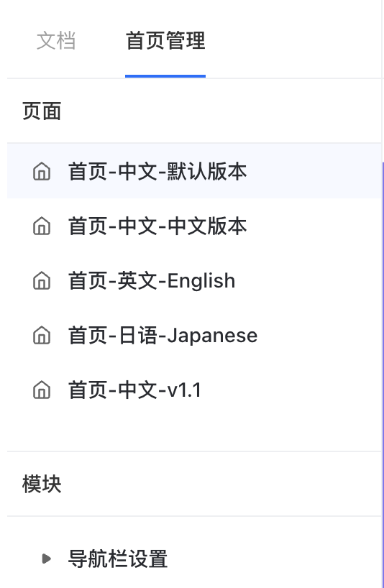Screen dimensions: 384x588
Task: Click the 模块 section header
Action: pos(42,484)
